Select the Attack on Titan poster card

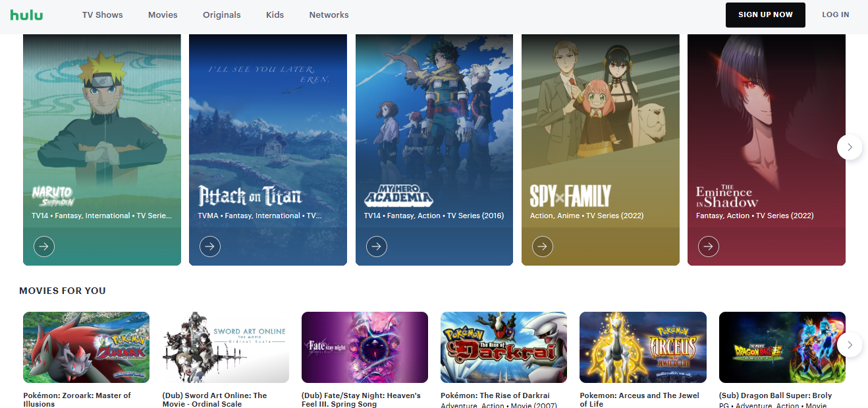pos(268,150)
